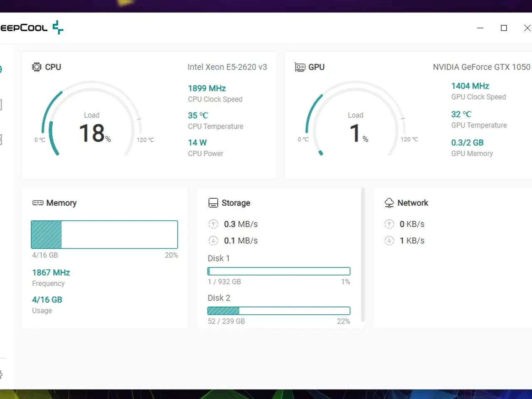This screenshot has width=532, height=399.
Task: Select the Intel Xeon E5-2620 v3 text
Action: [227, 67]
